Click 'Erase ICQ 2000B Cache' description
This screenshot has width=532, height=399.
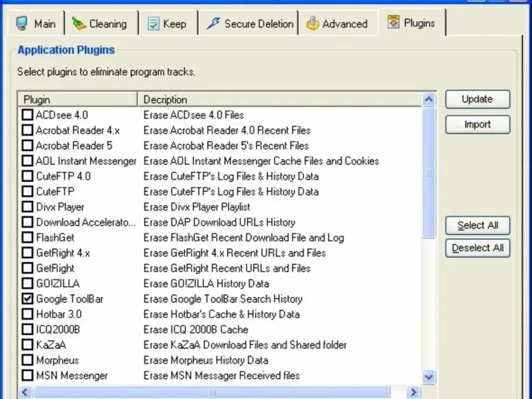[x=196, y=329]
